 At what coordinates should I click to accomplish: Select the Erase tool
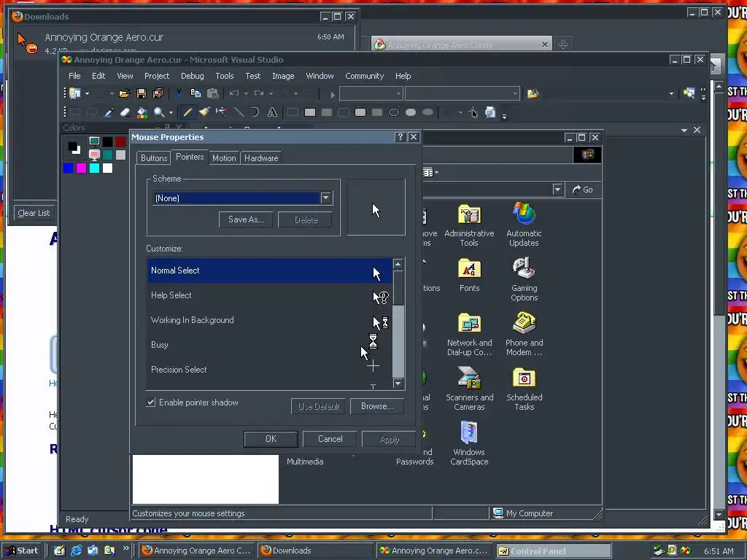[x=125, y=112]
